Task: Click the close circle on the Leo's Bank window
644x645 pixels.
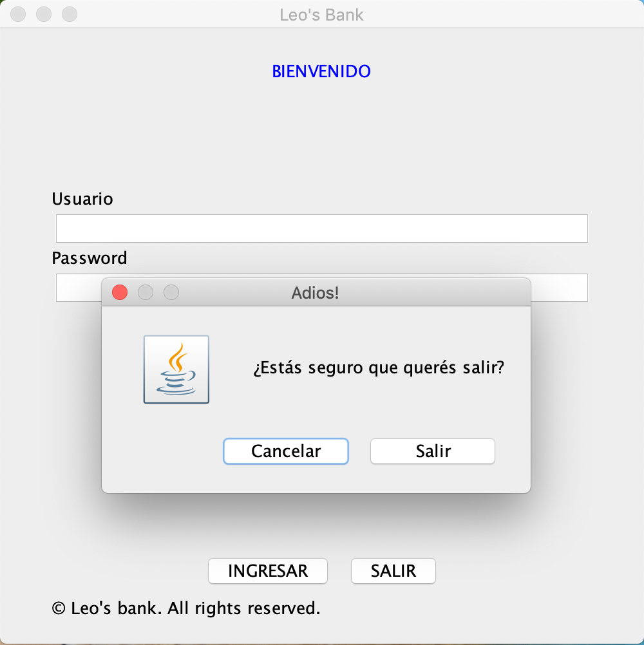Action: coord(17,14)
